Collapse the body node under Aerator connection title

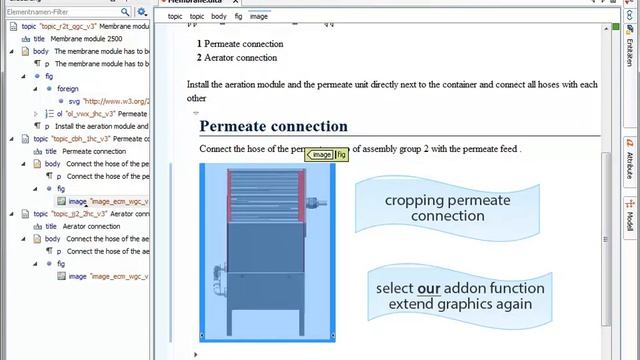23,239
